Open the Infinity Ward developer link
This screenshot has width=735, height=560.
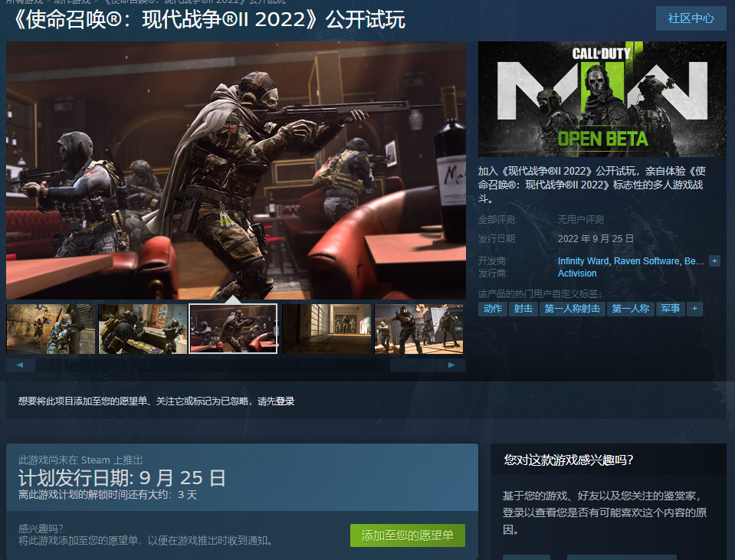583,261
